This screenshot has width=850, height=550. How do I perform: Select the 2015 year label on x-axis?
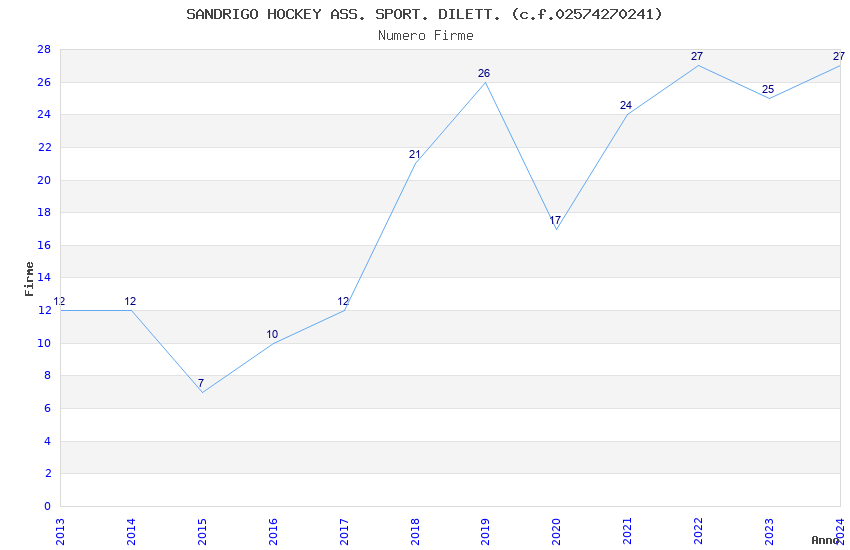202,532
